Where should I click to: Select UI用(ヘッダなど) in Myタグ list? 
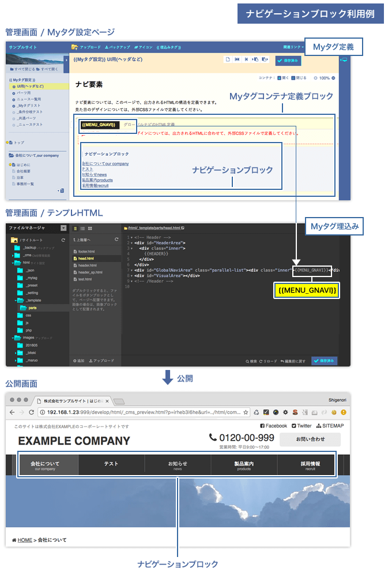tap(35, 87)
